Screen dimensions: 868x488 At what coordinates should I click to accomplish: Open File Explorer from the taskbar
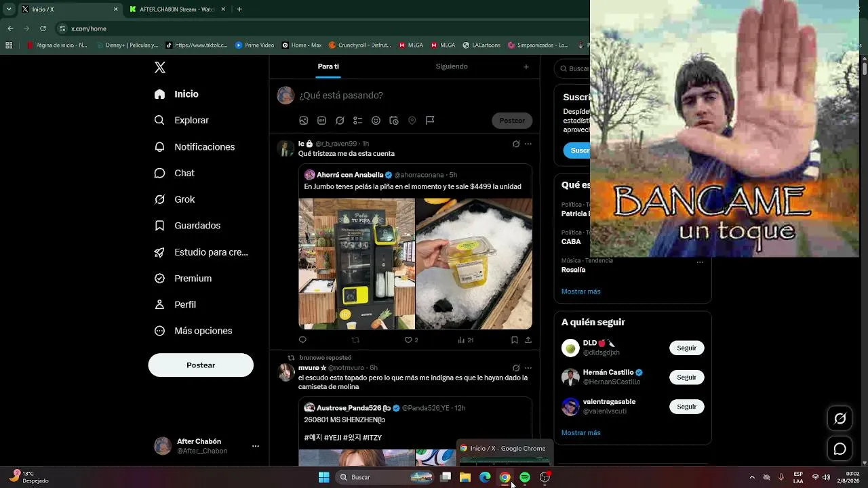tap(465, 477)
